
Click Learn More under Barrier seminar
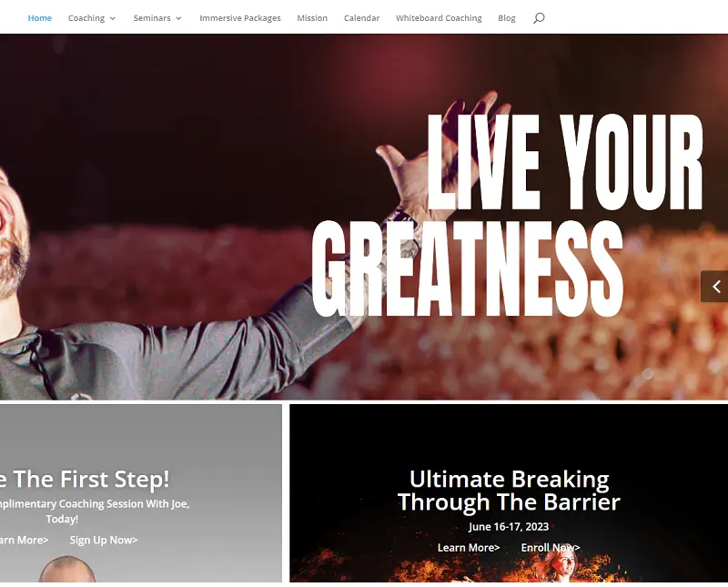click(469, 548)
